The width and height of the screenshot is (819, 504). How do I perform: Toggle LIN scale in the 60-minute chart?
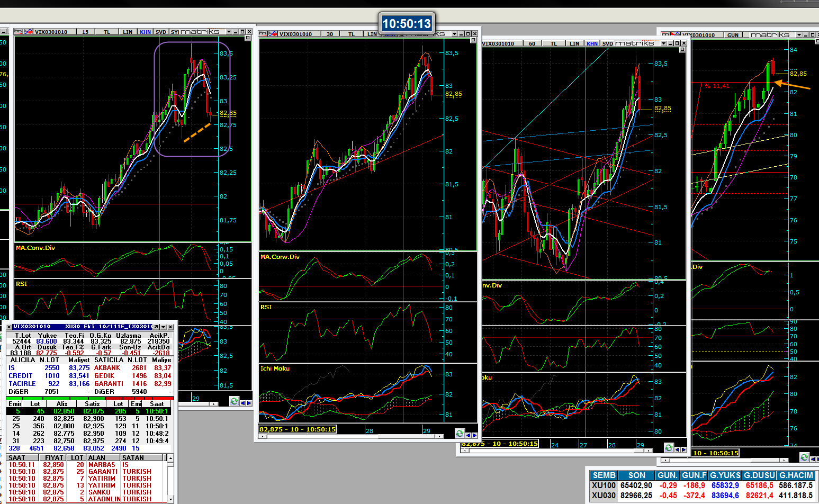tap(574, 43)
